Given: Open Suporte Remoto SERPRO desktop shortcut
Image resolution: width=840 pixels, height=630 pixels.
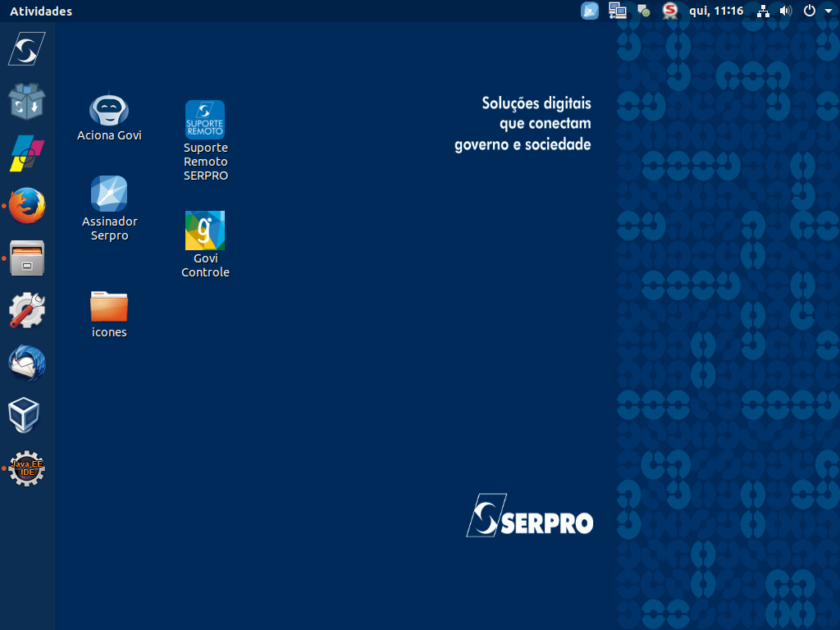Looking at the screenshot, I should (205, 120).
